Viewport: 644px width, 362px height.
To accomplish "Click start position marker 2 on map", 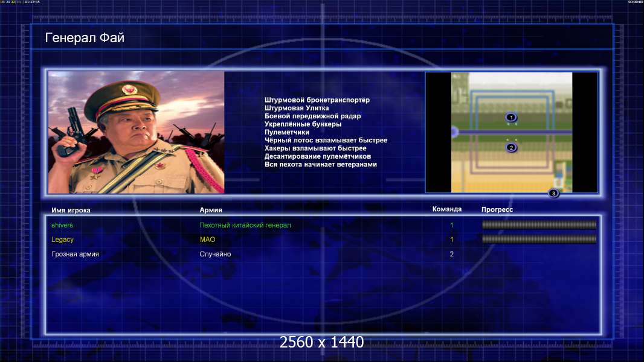I will point(511,148).
